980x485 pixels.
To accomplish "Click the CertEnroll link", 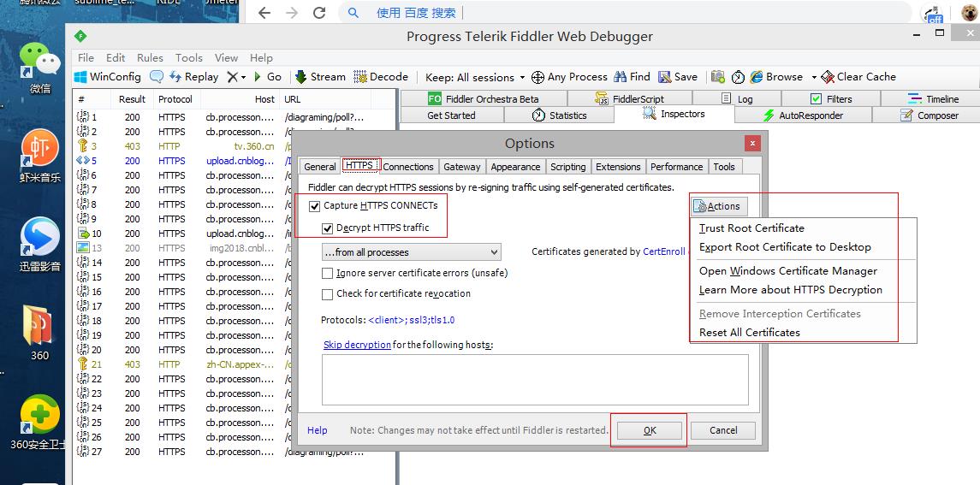I will pyautogui.click(x=665, y=251).
